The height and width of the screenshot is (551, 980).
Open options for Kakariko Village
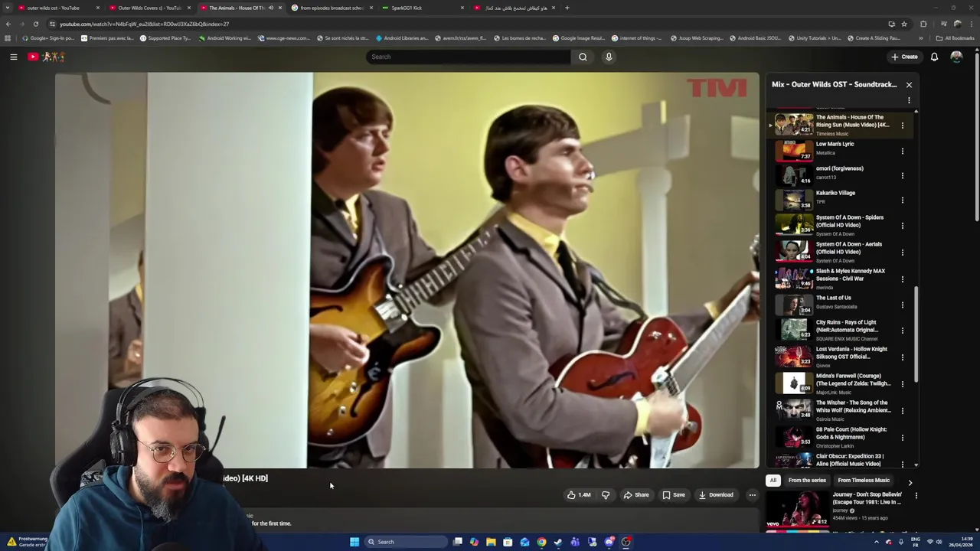pos(902,201)
